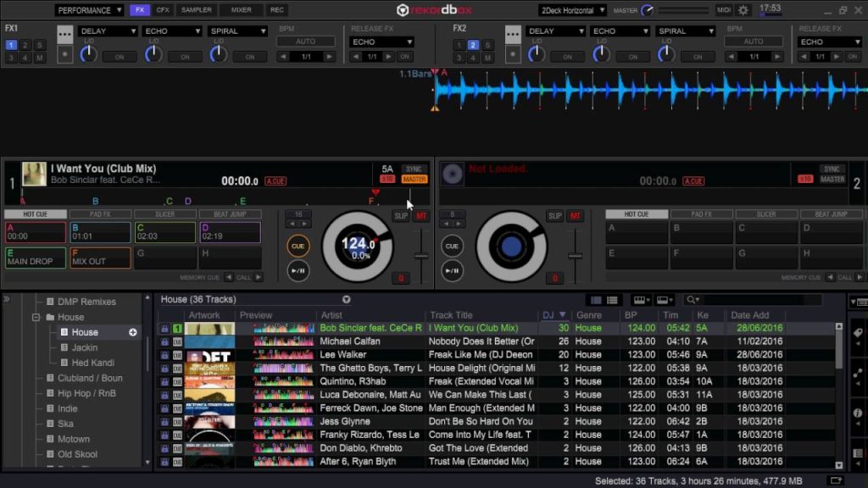Toggle deck 1 SYNC
Viewport: 868px width, 488px height.
(414, 169)
